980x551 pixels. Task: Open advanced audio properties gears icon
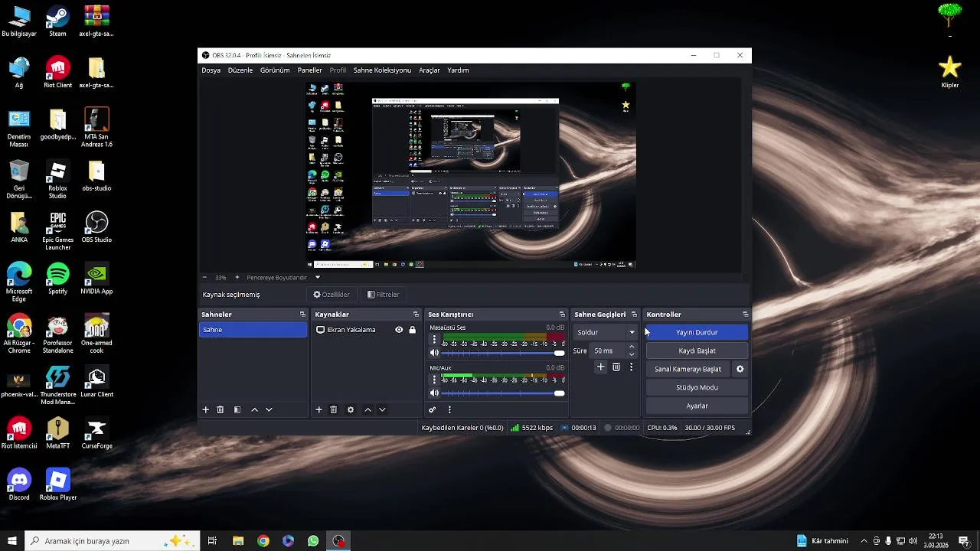(433, 409)
